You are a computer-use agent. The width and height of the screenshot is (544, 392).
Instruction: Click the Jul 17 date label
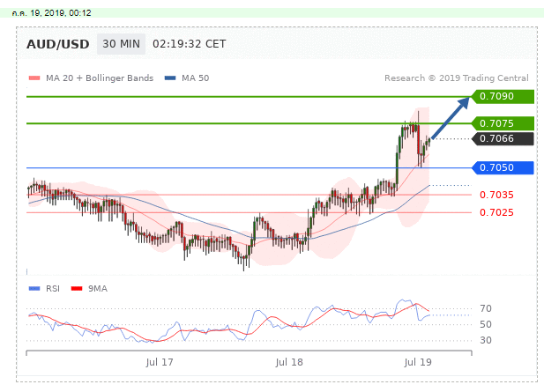click(x=160, y=363)
